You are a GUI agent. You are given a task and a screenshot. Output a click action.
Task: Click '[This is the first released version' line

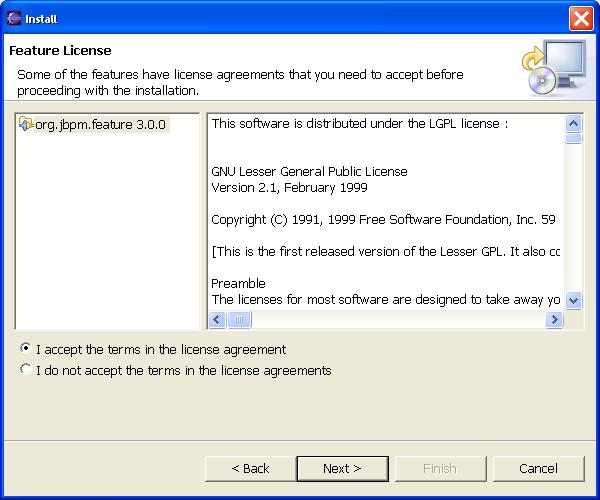pyautogui.click(x=386, y=252)
